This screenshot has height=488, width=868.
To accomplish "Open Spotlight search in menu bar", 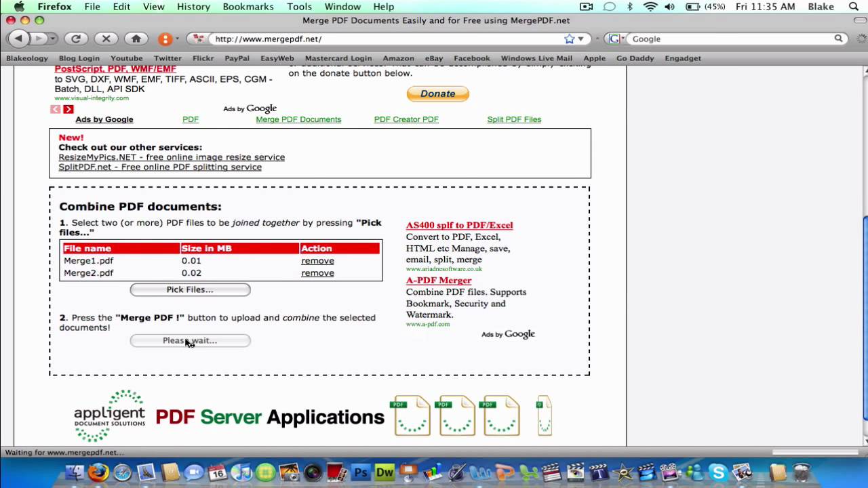I will point(854,7).
